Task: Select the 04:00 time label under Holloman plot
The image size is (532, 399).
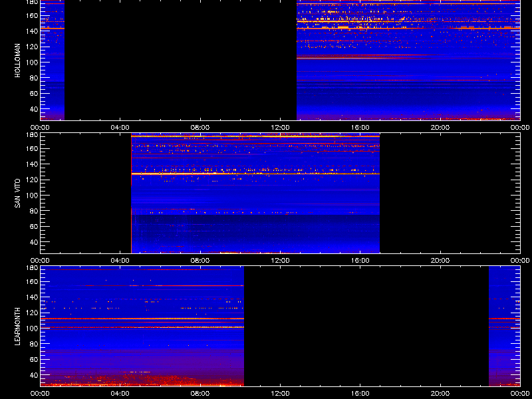Action: [x=120, y=128]
